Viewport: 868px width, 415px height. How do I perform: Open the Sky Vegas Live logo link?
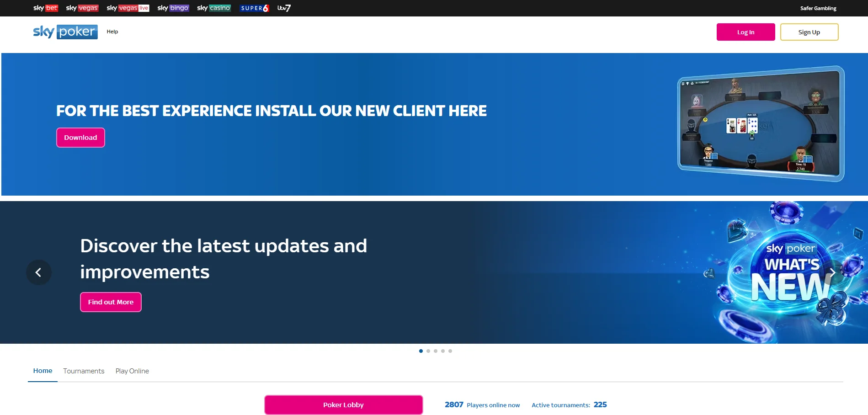tap(128, 8)
